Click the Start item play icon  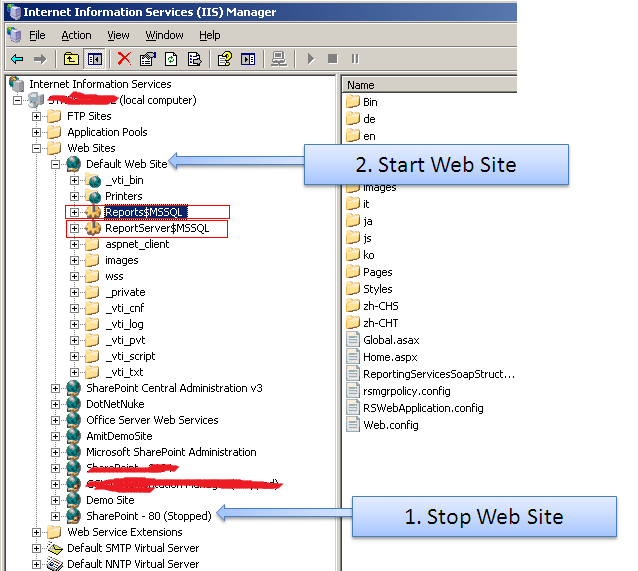pyautogui.click(x=311, y=59)
